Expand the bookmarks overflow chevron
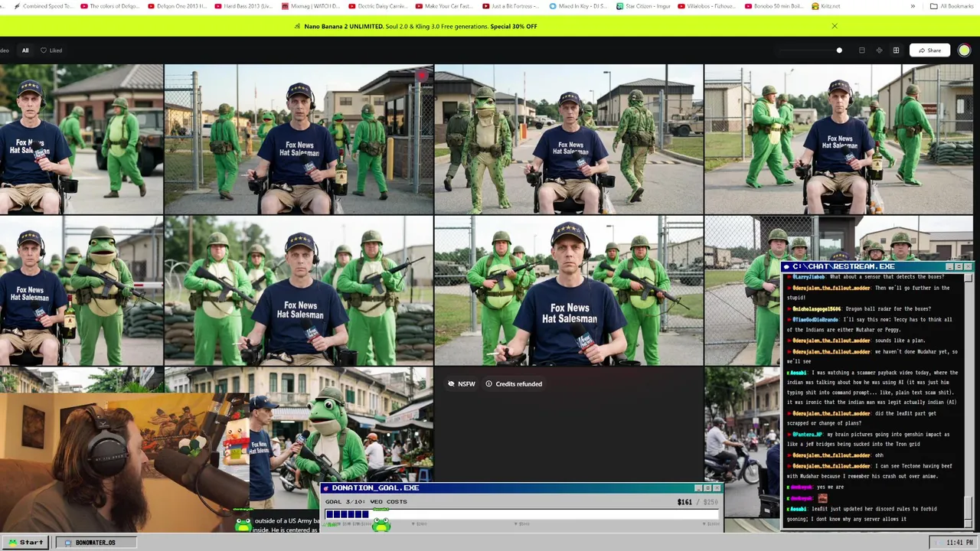The width and height of the screenshot is (980, 551). [913, 6]
